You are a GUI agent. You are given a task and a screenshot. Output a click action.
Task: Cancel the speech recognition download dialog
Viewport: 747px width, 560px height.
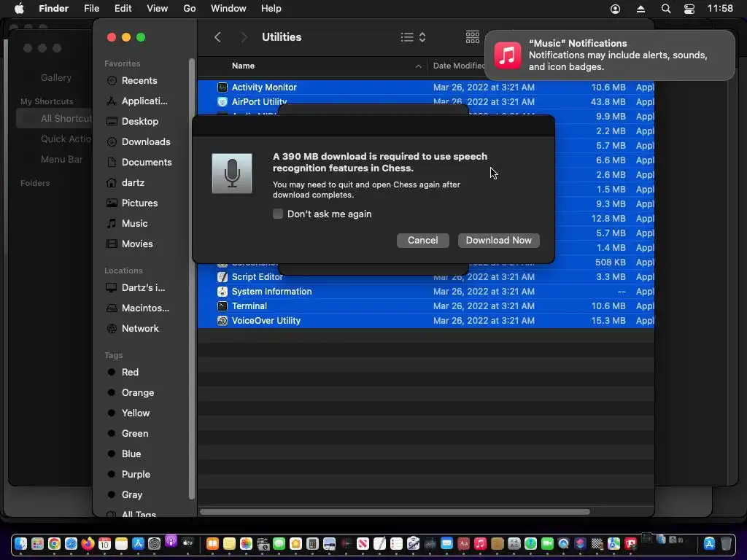click(422, 240)
